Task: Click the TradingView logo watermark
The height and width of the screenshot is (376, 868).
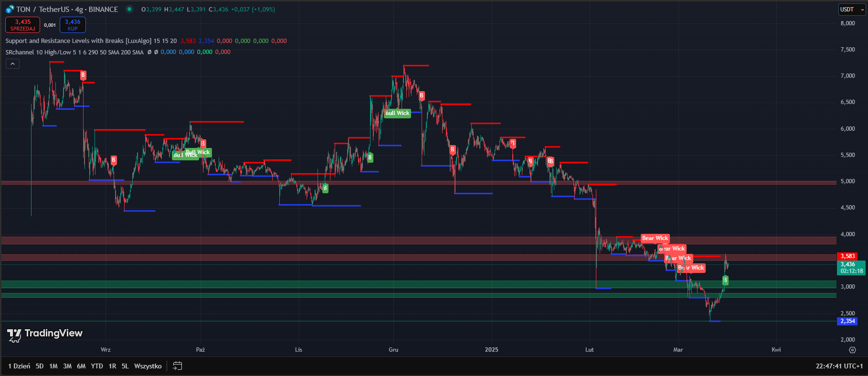Action: tap(45, 334)
